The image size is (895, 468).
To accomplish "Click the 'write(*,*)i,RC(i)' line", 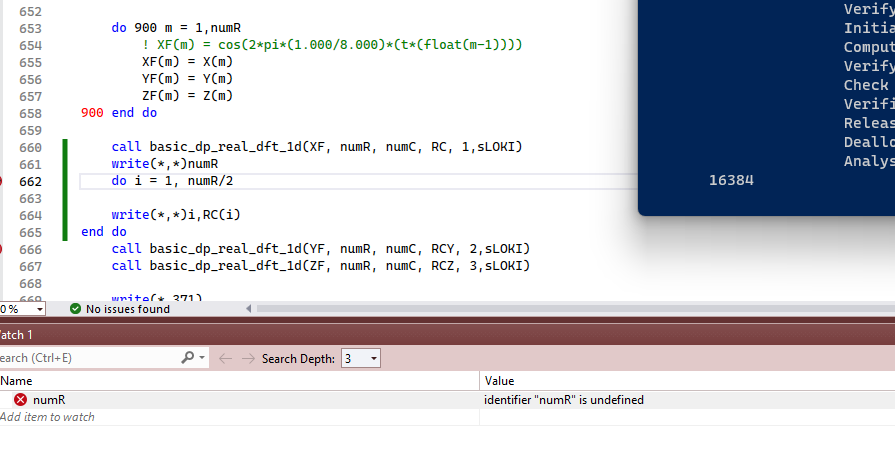I will [176, 215].
